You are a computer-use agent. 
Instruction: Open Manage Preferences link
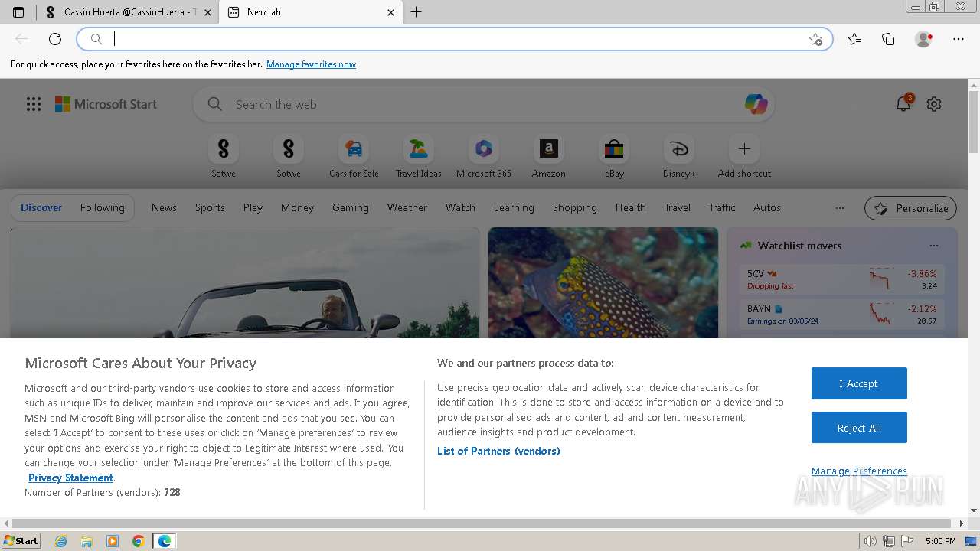(859, 471)
